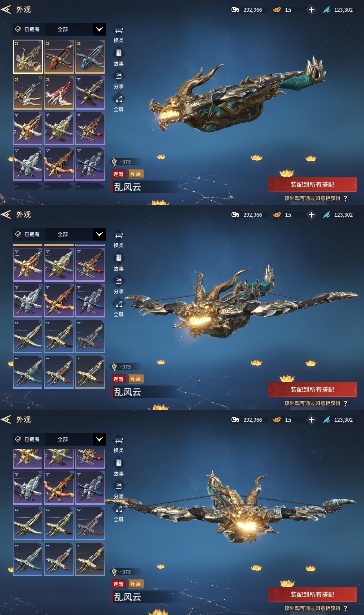Toggle the 已拥有 owned filter in the third screen
The image size is (364, 615).
[x=28, y=439]
